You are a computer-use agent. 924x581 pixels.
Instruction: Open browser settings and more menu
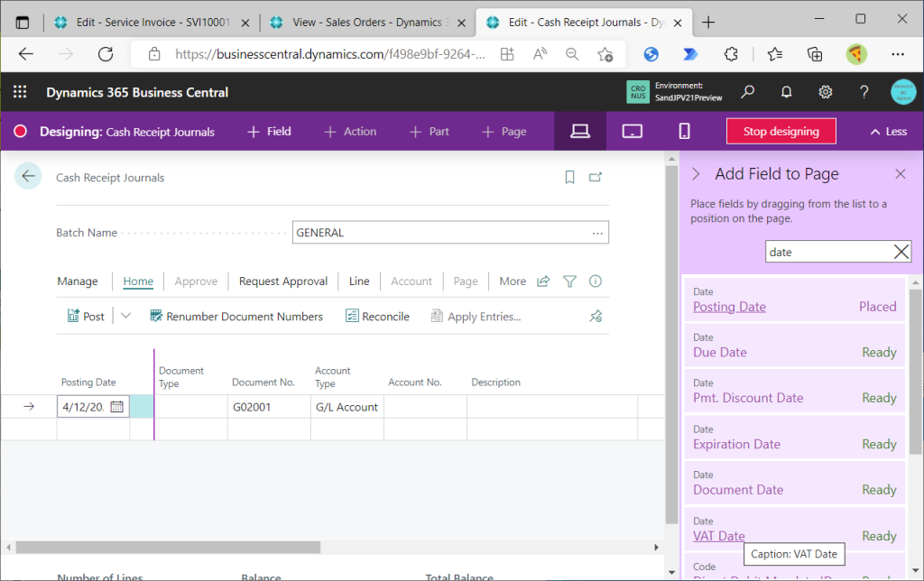(x=898, y=54)
